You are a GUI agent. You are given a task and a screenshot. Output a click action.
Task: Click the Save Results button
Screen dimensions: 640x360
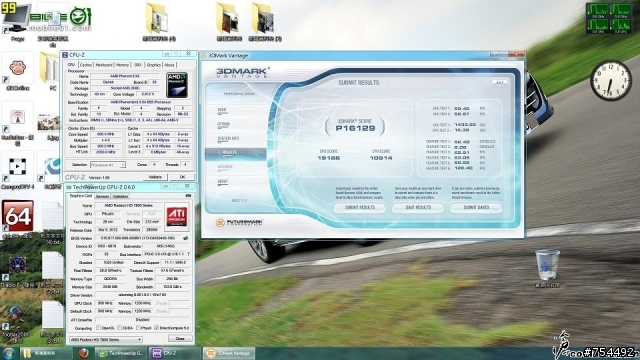[x=418, y=207]
